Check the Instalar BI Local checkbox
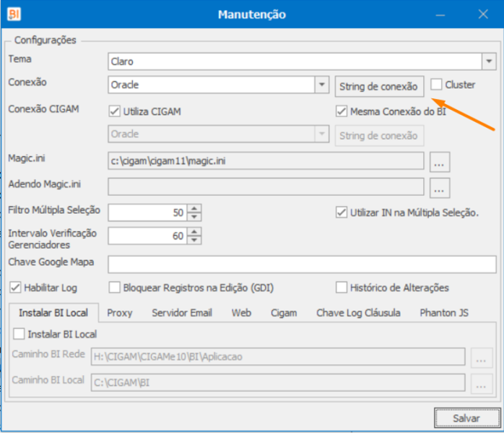Viewport: 504px width, 433px height. (19, 334)
